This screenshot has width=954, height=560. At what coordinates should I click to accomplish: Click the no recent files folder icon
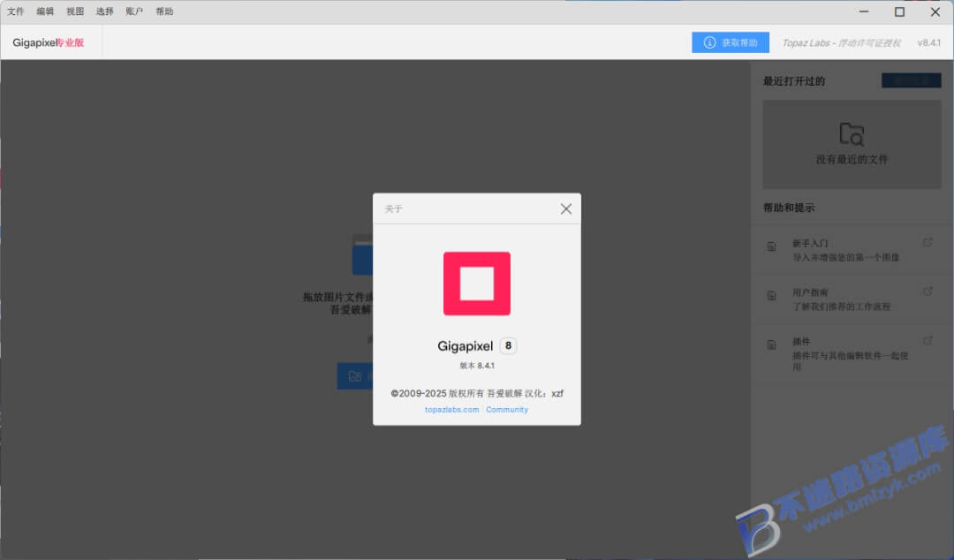pyautogui.click(x=852, y=134)
